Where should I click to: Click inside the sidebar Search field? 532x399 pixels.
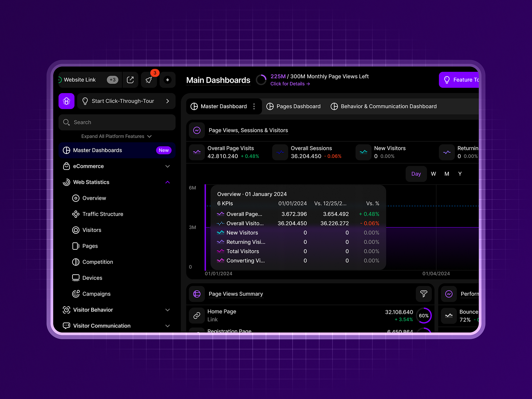point(116,122)
